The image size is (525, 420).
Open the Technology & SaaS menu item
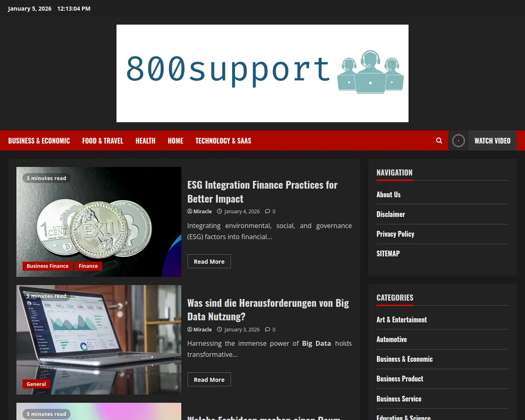click(x=223, y=141)
